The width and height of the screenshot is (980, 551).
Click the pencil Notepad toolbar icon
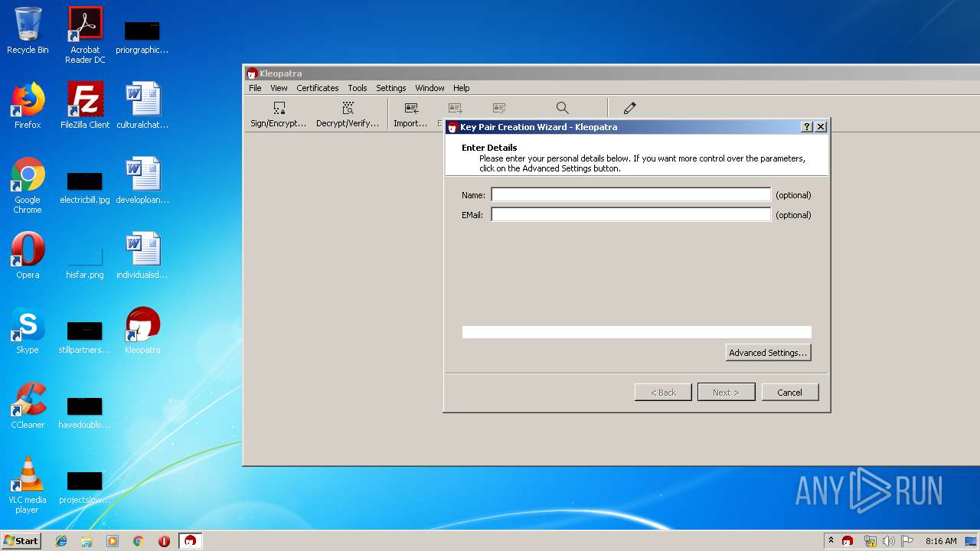pos(629,109)
